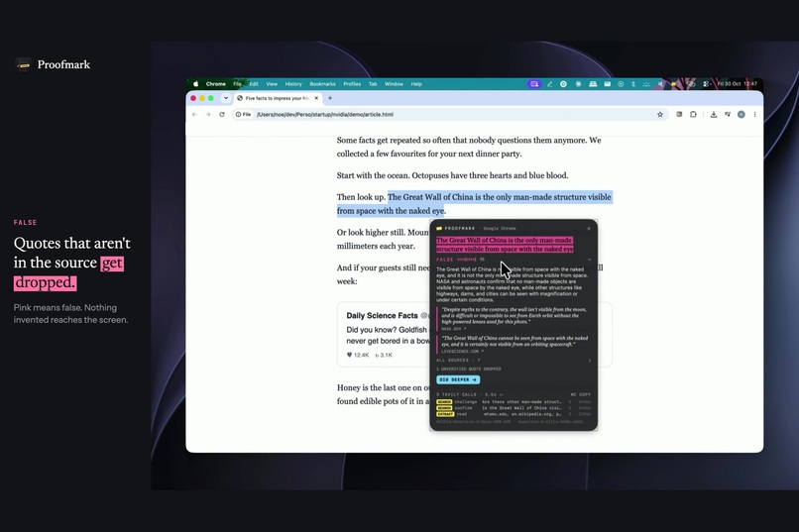The width and height of the screenshot is (799, 532).
Task: Open the Extensions puzzle icon
Action: 693,115
